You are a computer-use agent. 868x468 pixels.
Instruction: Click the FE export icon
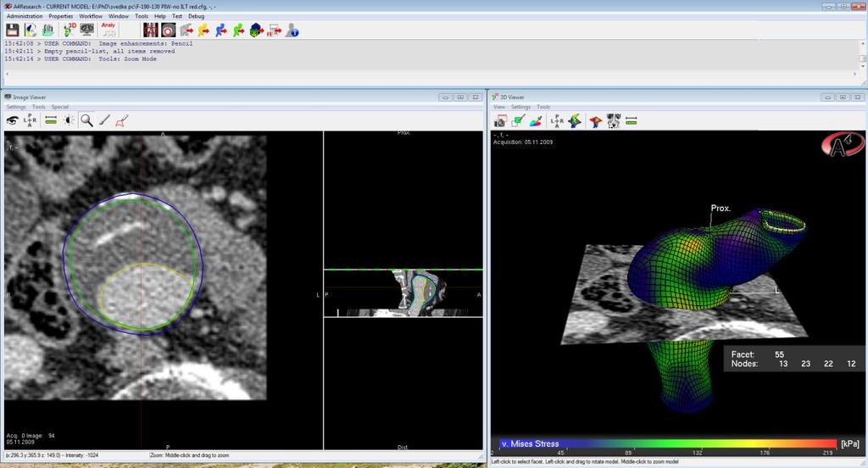274,30
